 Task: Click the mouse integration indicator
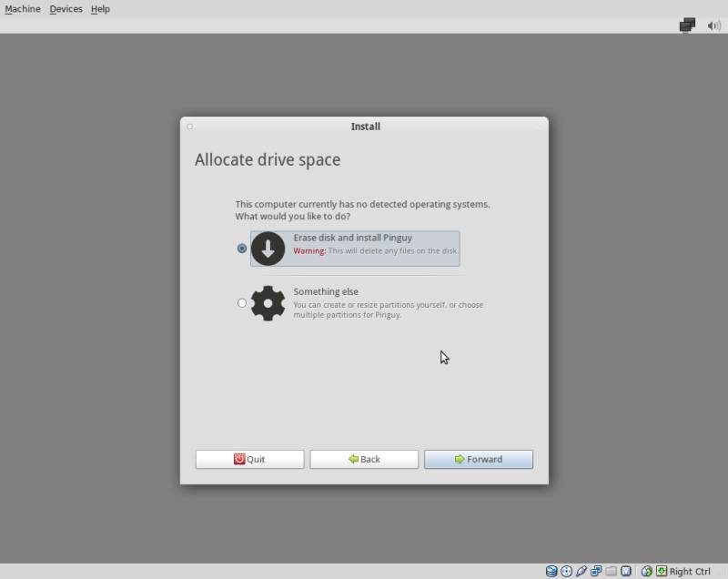coord(646,571)
